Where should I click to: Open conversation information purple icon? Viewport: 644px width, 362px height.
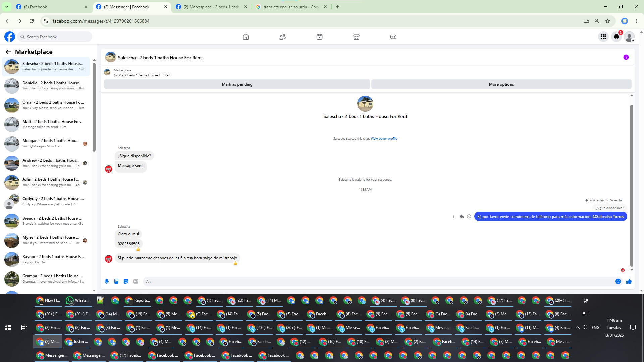coord(626,57)
